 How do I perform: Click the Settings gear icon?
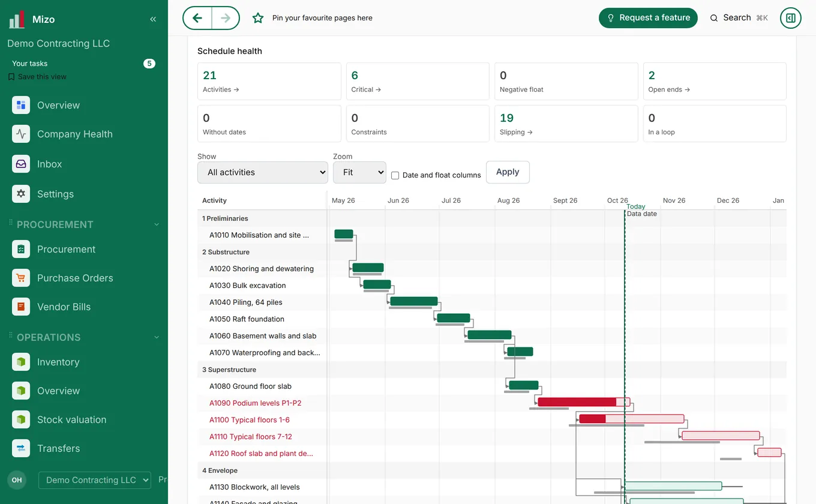[x=21, y=194]
